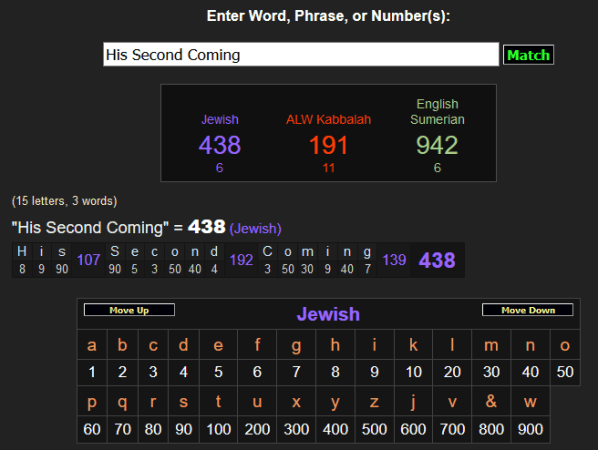
Task: Click the word subtotal 192 for "Second"
Action: pyautogui.click(x=241, y=260)
